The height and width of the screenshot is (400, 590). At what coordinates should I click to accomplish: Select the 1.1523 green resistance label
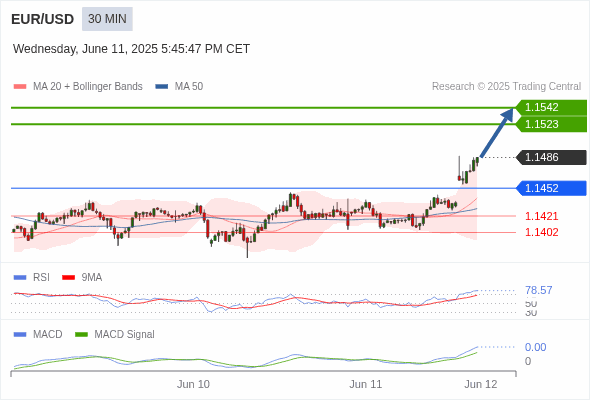tap(551, 124)
